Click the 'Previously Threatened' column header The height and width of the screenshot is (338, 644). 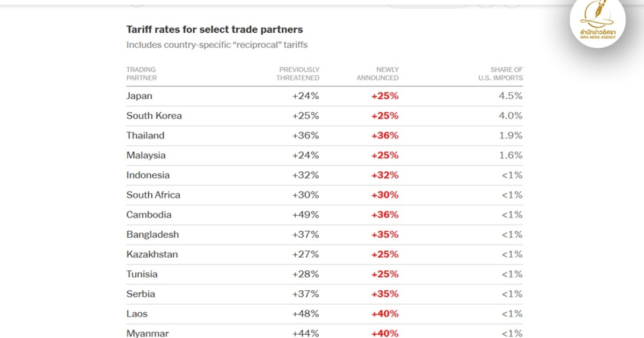pos(298,74)
